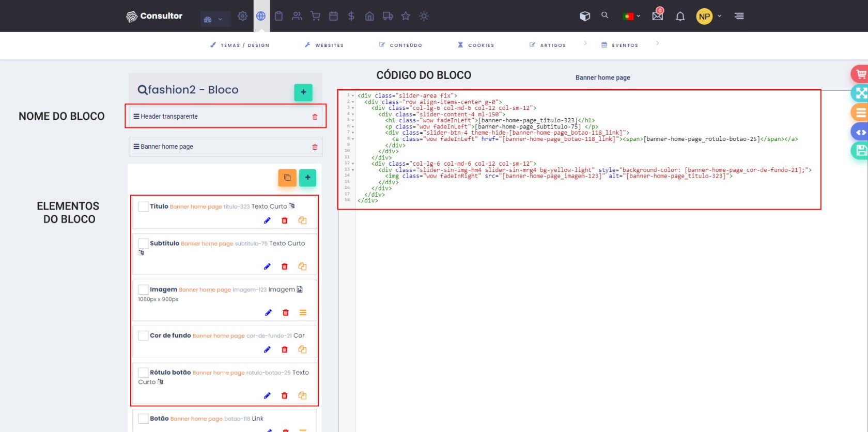Screen dimensions: 868x432
Task: Expand the chevron after Eventos
Action: click(x=657, y=43)
